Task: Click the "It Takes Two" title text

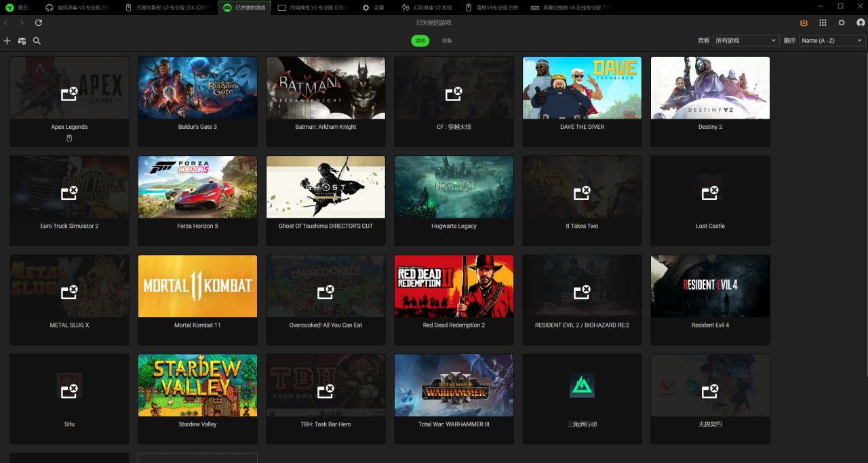Action: (582, 226)
